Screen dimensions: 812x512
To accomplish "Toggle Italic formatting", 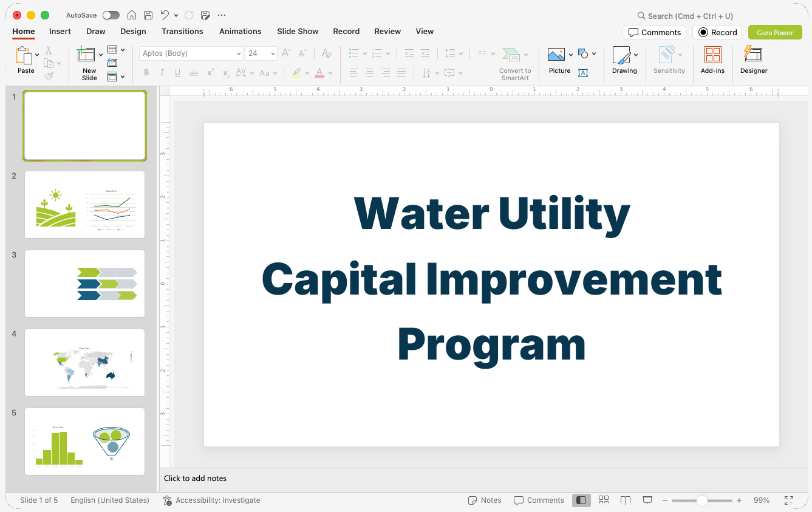I will (162, 73).
